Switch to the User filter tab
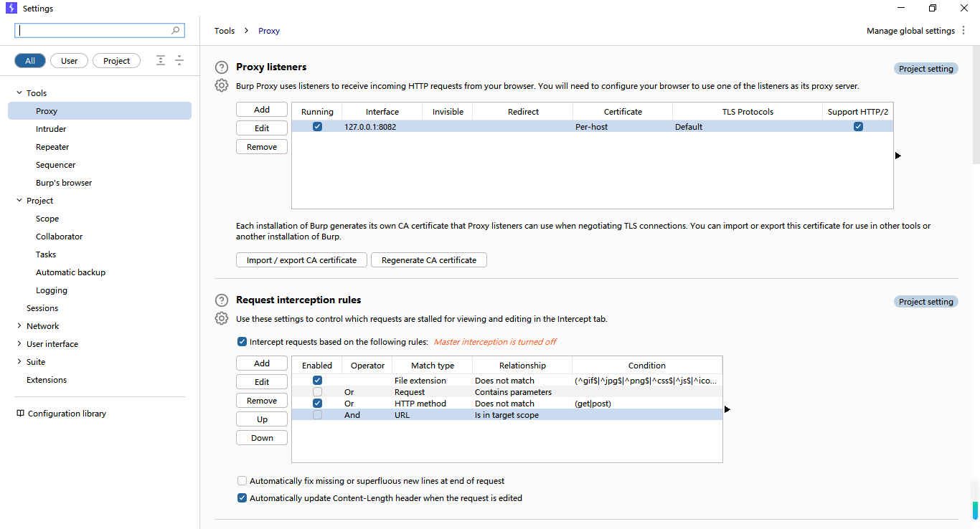The image size is (980, 529). click(x=70, y=61)
